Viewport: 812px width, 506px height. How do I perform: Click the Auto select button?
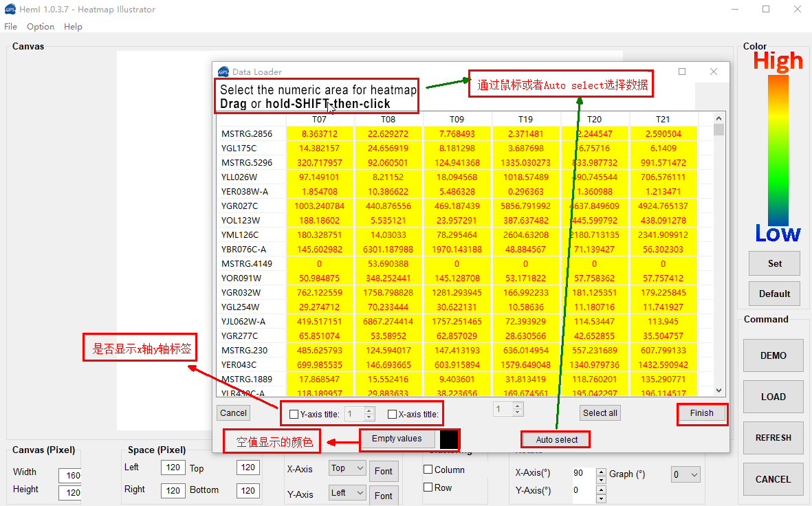click(x=556, y=440)
